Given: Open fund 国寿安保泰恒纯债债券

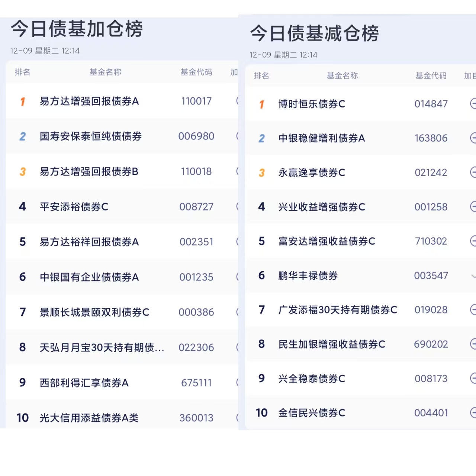Looking at the screenshot, I should (91, 136).
